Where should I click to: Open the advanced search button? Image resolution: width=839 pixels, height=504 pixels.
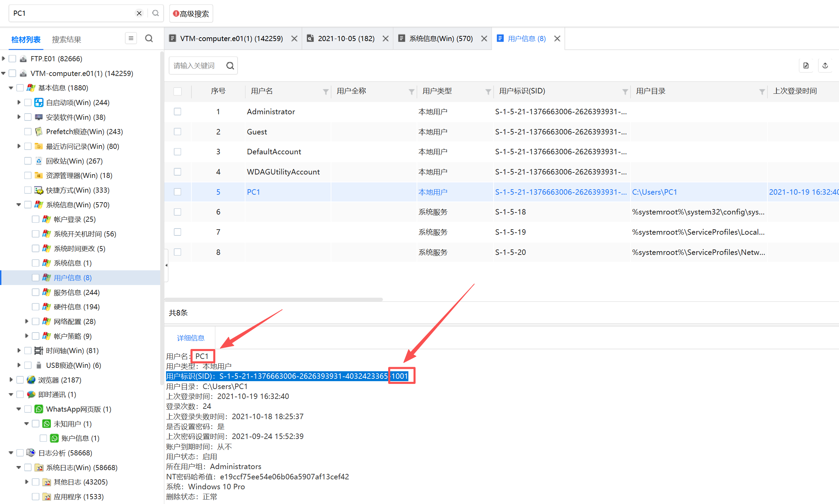tap(191, 14)
